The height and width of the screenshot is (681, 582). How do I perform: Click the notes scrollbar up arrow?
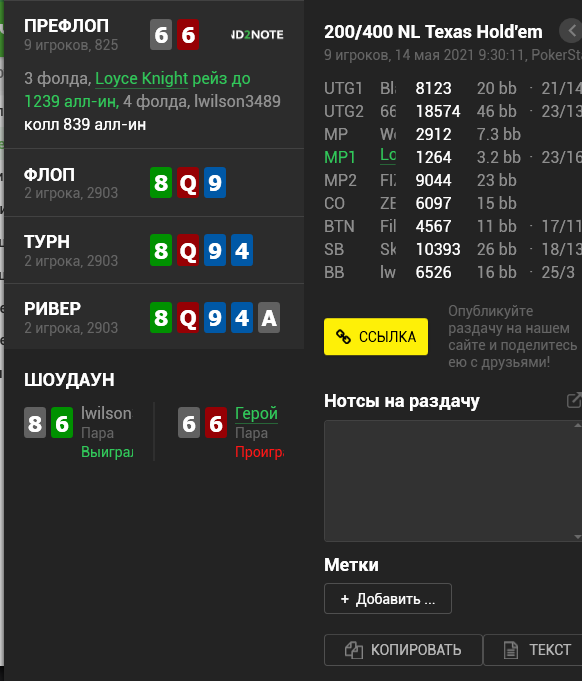coord(578,425)
